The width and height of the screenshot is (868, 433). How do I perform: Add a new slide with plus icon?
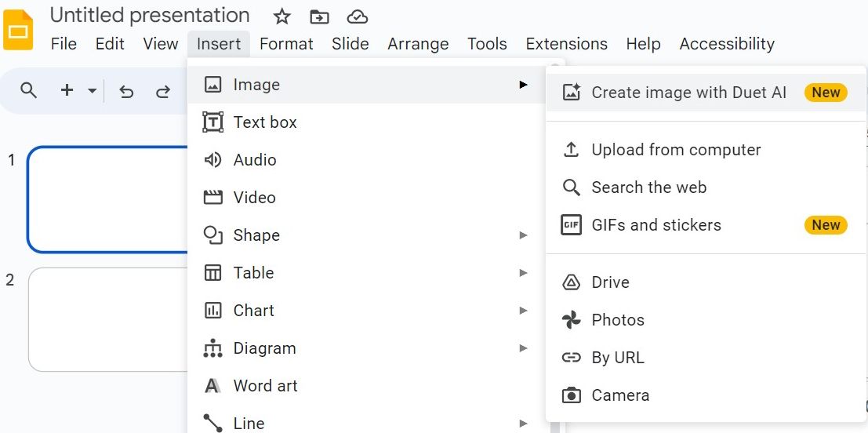point(67,90)
